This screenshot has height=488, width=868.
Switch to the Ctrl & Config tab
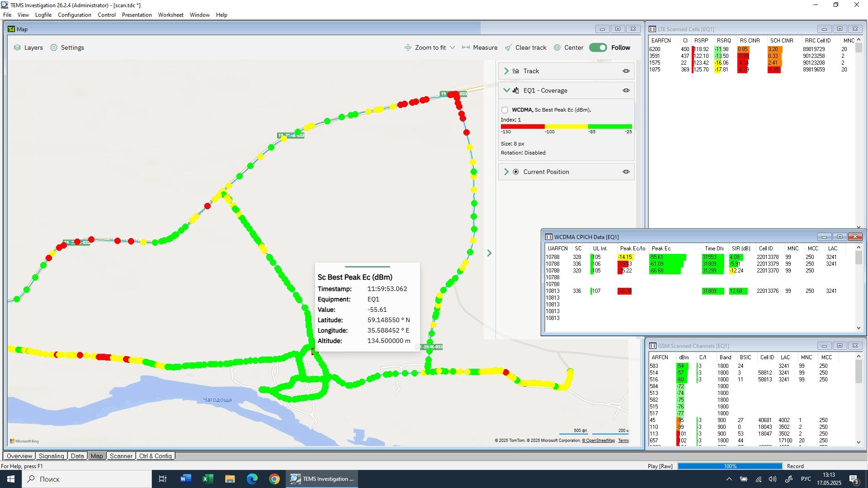pyautogui.click(x=156, y=456)
